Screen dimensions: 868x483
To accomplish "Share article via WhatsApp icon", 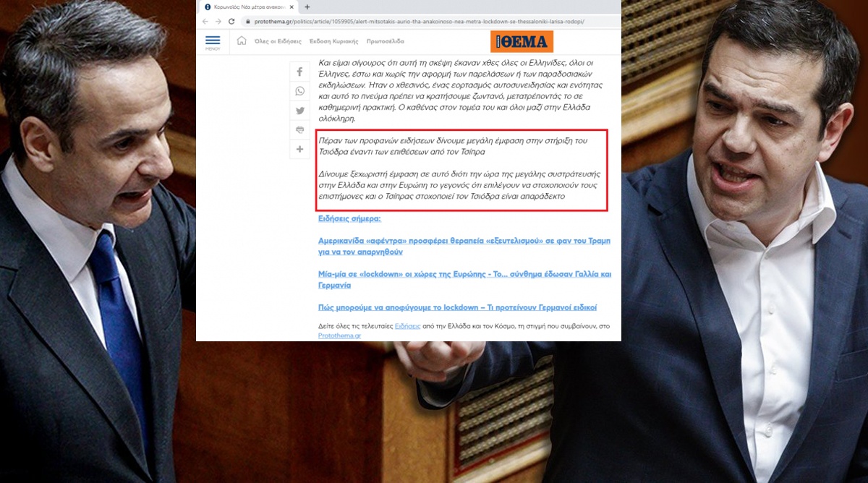I will (299, 92).
